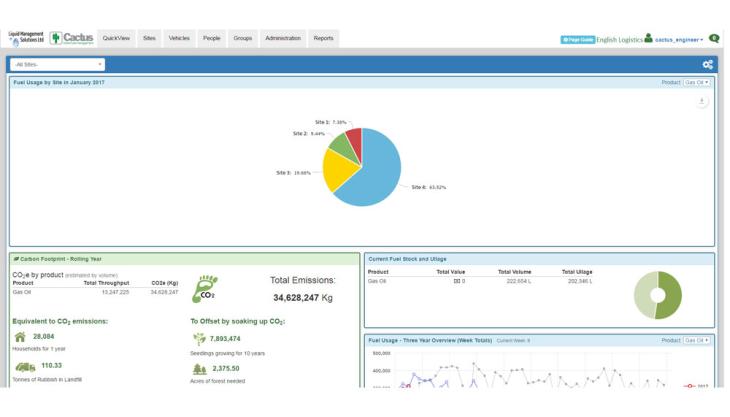Click Gas Oil row in CO2e by product table
Viewport: 730px width, 417px height.
point(95,292)
